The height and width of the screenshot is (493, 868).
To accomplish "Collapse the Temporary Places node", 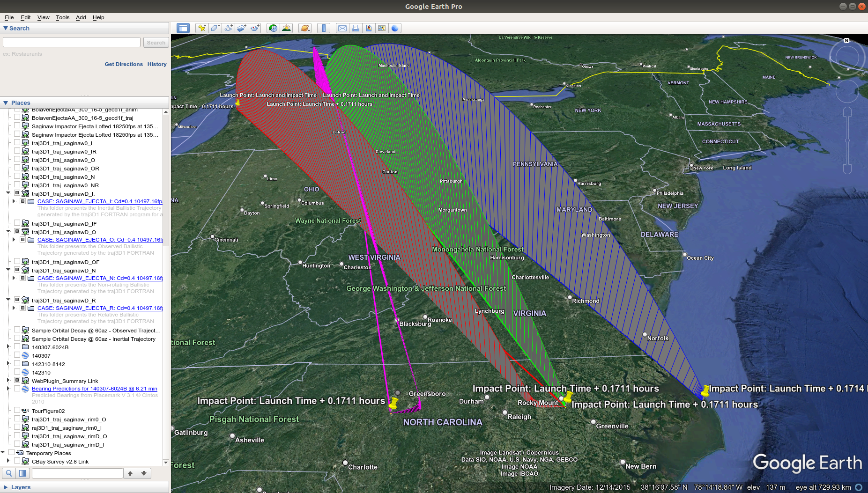I will (3, 453).
